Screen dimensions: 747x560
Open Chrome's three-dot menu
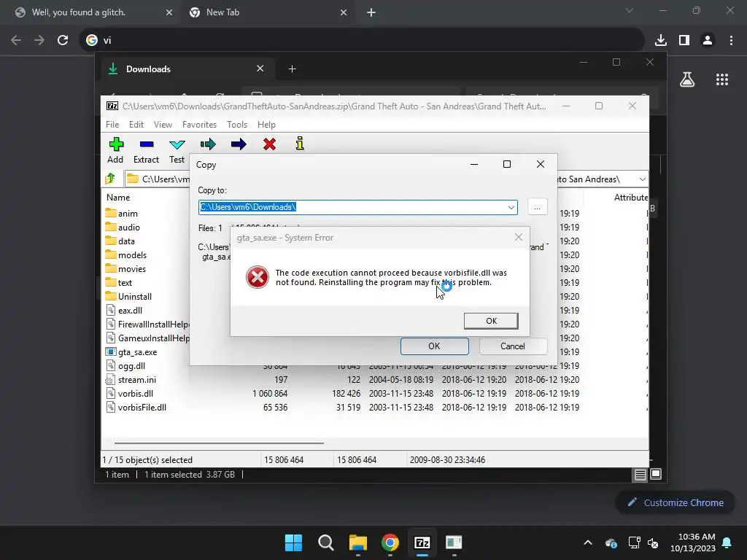(731, 40)
